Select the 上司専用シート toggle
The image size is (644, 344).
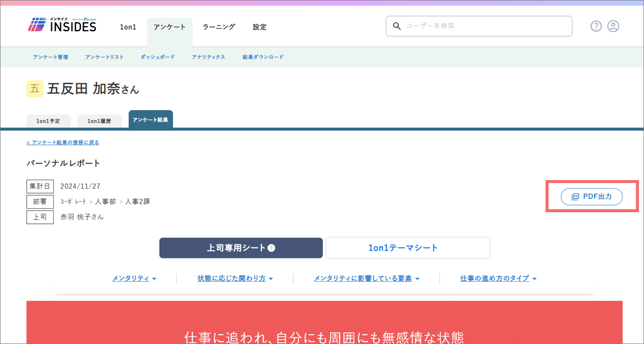(241, 248)
